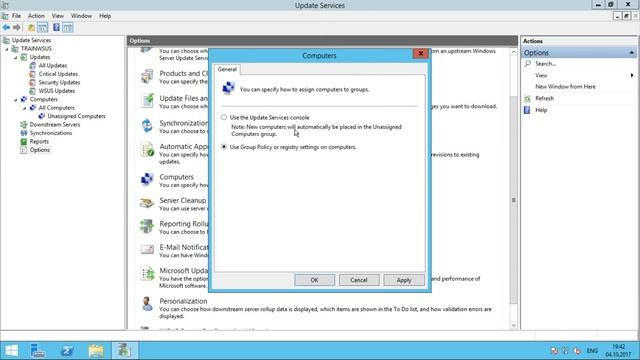Select the General tab in Computers dialog
The image size is (640, 360).
tap(227, 69)
